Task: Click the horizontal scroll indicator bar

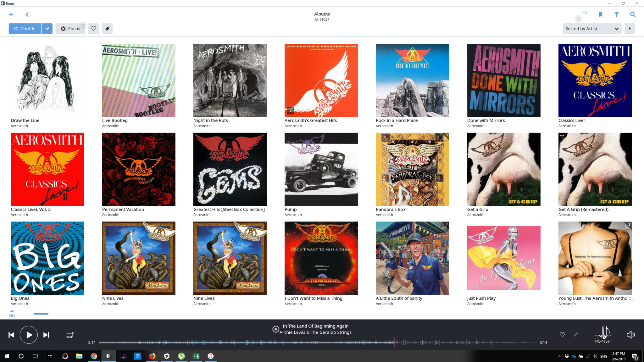Action: click(x=41, y=314)
